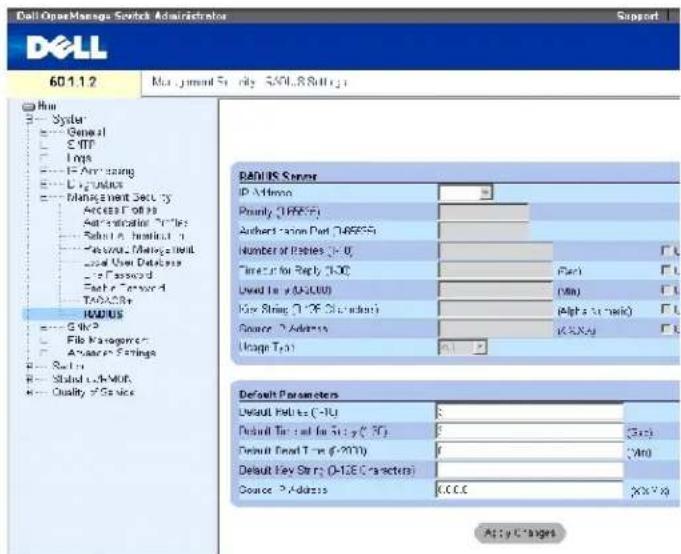
Task: Click the Dead Time input field
Action: [x=496, y=290]
